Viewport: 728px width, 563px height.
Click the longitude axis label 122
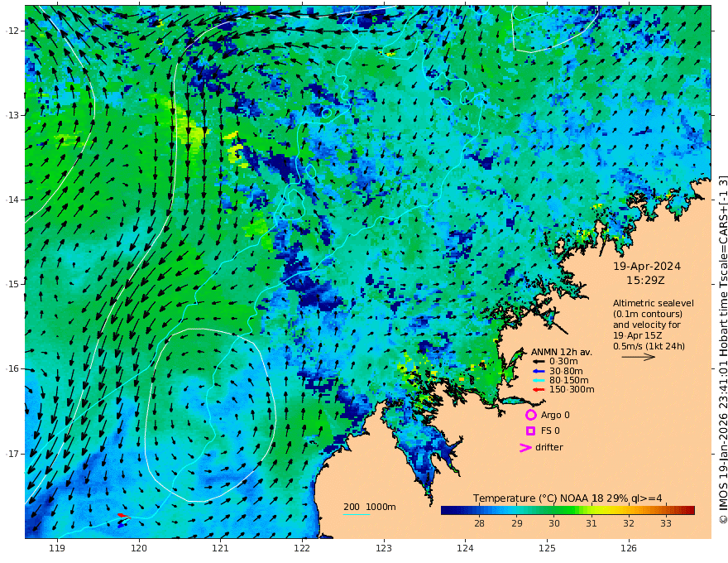(x=302, y=549)
